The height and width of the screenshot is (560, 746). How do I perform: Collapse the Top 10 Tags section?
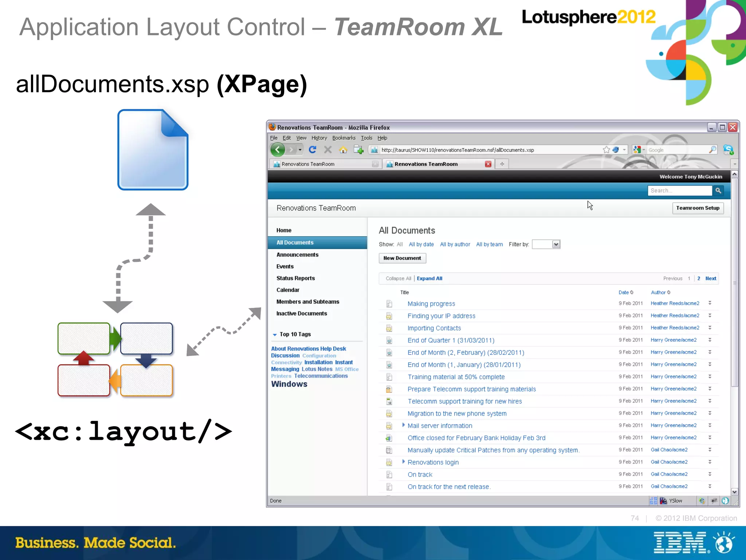point(275,334)
